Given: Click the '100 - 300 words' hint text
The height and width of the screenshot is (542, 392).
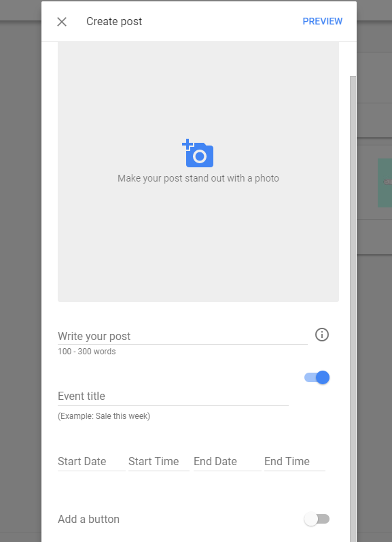Looking at the screenshot, I should (x=87, y=352).
